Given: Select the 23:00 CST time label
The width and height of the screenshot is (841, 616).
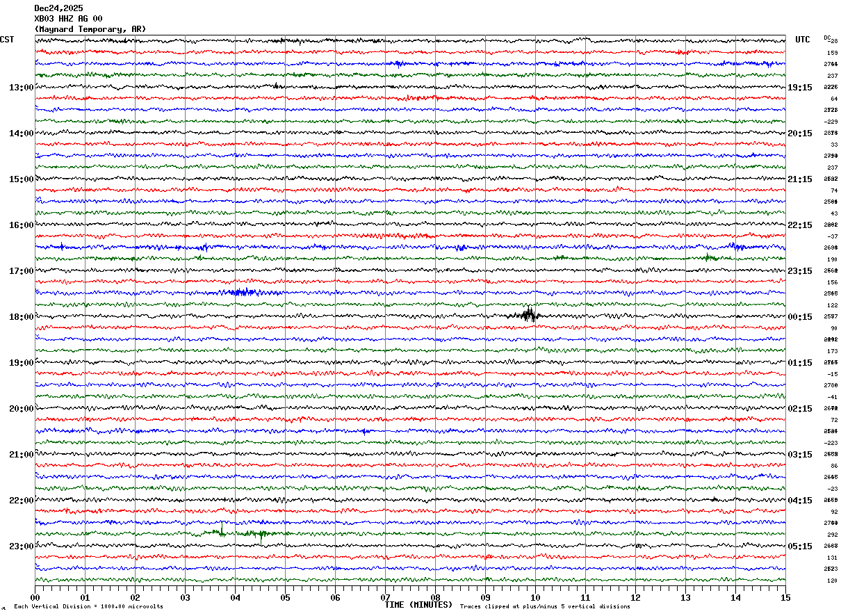Looking at the screenshot, I should (21, 546).
